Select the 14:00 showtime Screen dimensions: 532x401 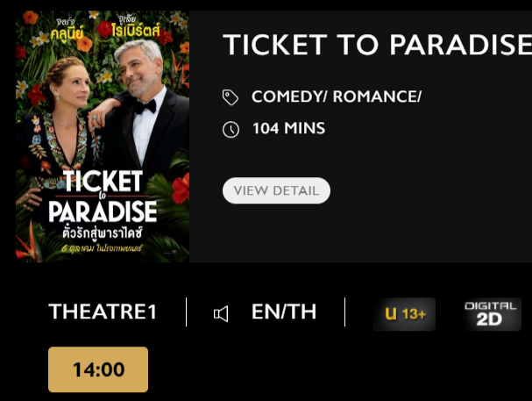click(x=98, y=369)
